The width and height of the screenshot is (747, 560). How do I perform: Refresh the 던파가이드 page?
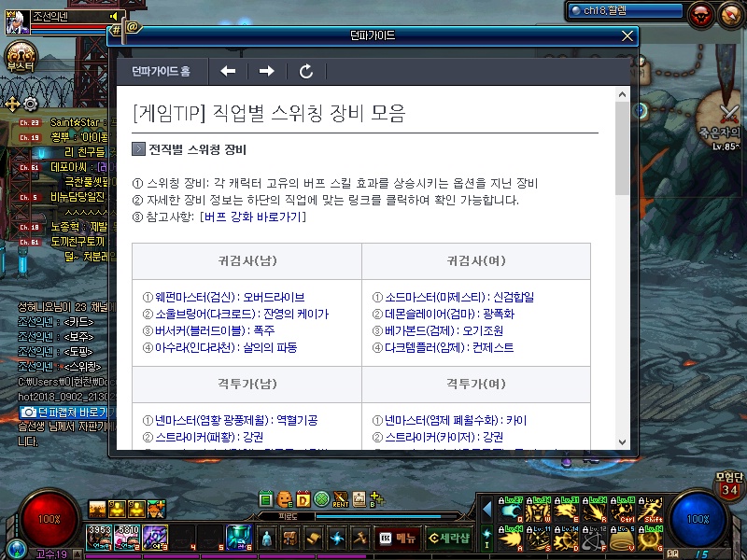(306, 71)
